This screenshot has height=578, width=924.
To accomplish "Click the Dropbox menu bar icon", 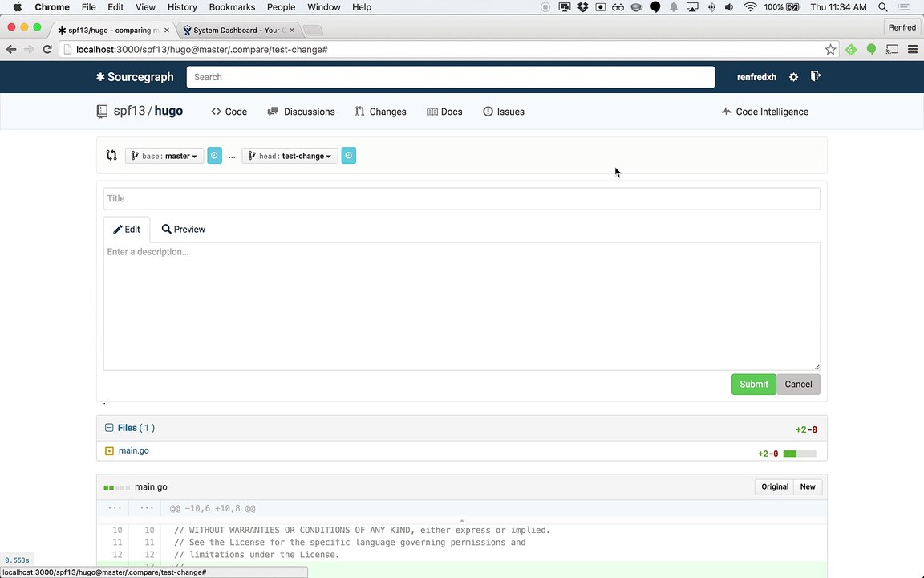I will point(583,7).
